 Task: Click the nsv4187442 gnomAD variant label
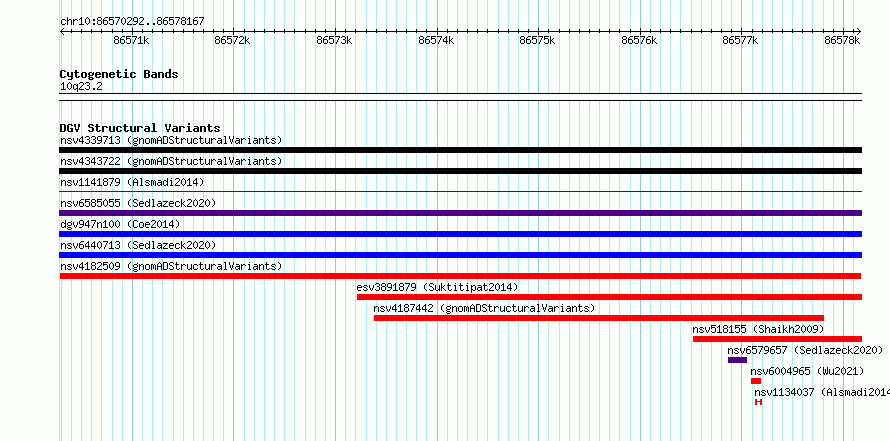tap(484, 308)
